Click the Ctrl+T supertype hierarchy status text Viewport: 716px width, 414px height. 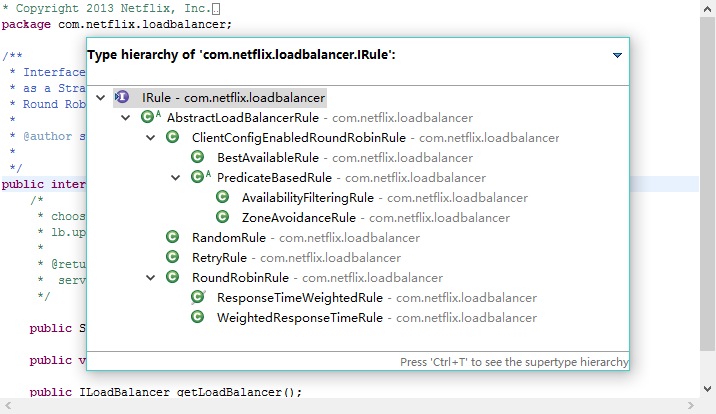[x=514, y=362]
